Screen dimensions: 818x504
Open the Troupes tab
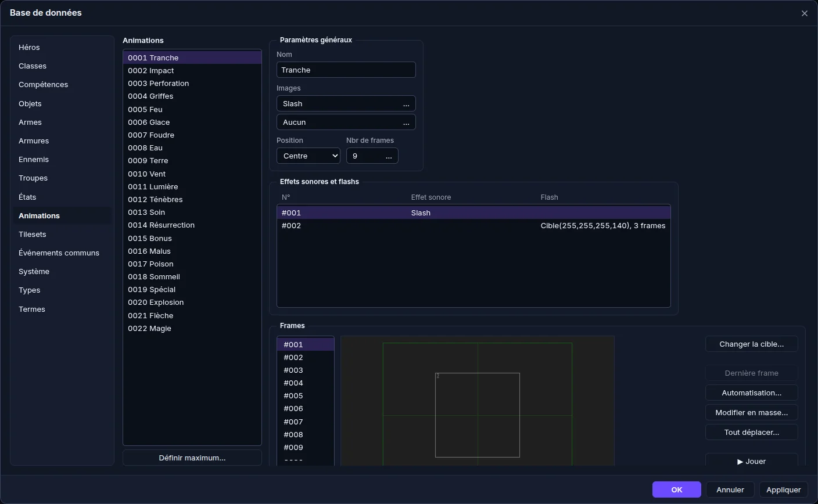pyautogui.click(x=62, y=178)
